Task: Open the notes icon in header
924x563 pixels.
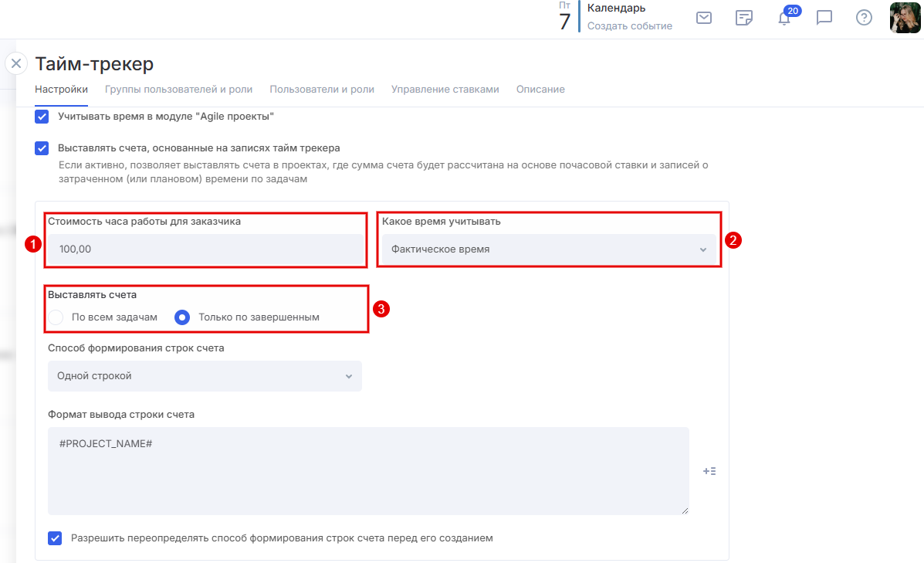Action: click(744, 18)
